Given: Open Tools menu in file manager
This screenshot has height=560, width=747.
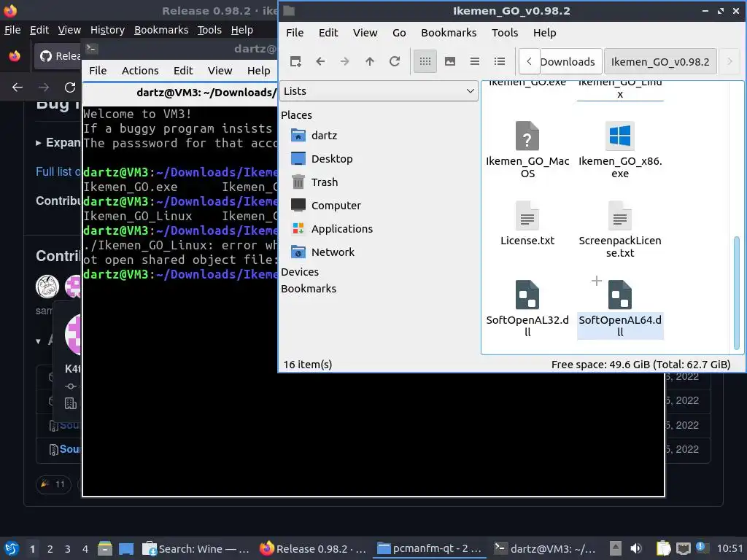Looking at the screenshot, I should pyautogui.click(x=505, y=33).
